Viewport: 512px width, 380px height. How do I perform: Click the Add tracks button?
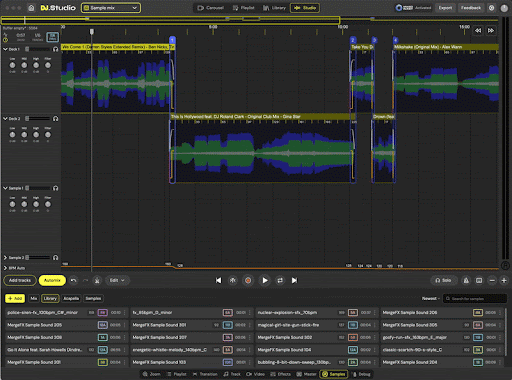(x=20, y=280)
